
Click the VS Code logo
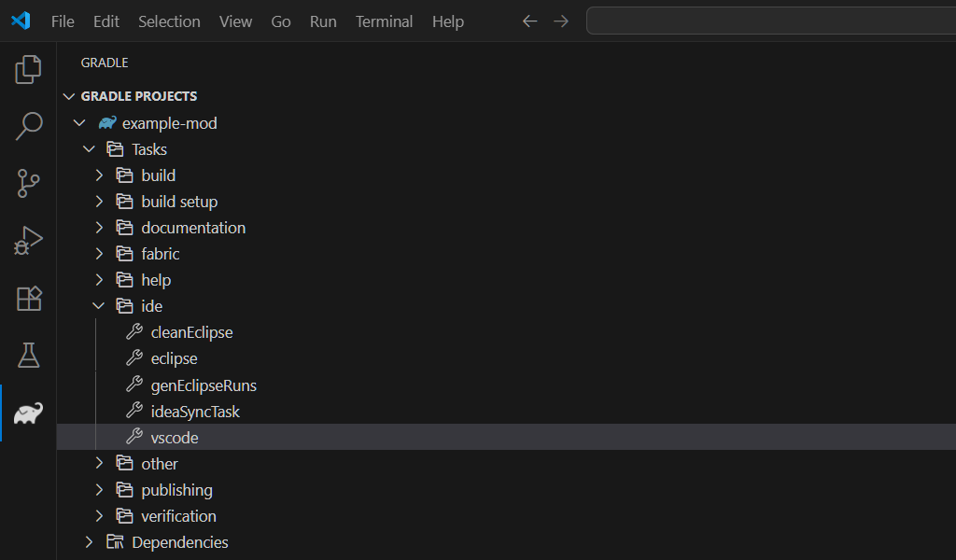(20, 21)
